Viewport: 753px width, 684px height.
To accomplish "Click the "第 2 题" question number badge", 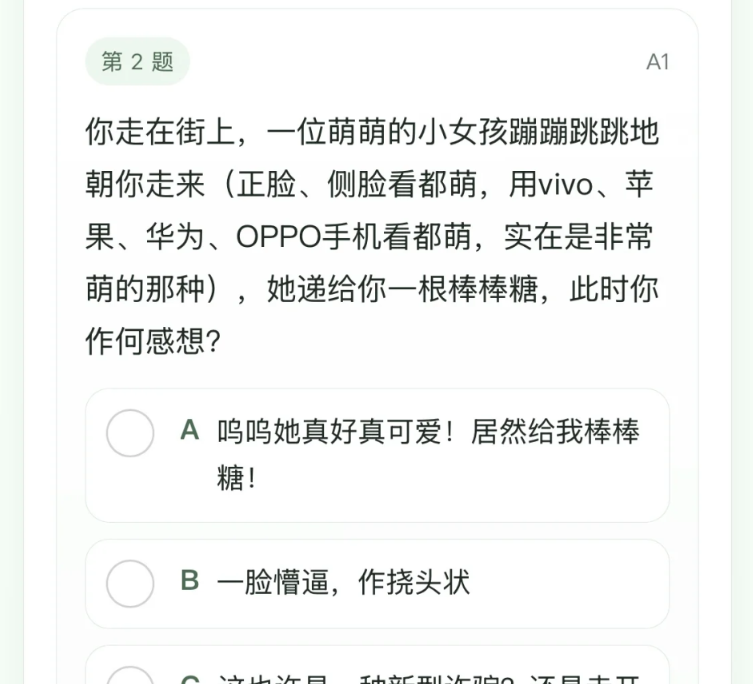I will tap(138, 62).
